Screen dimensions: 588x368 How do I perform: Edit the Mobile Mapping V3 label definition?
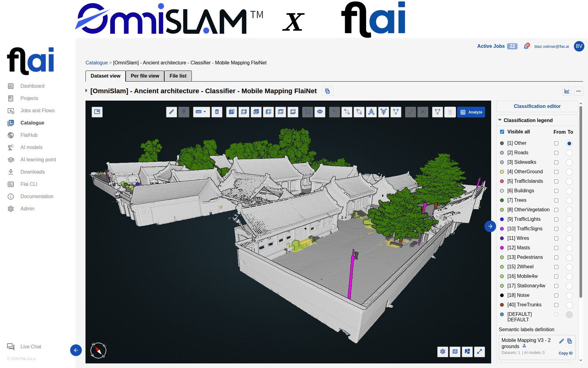[561, 341]
